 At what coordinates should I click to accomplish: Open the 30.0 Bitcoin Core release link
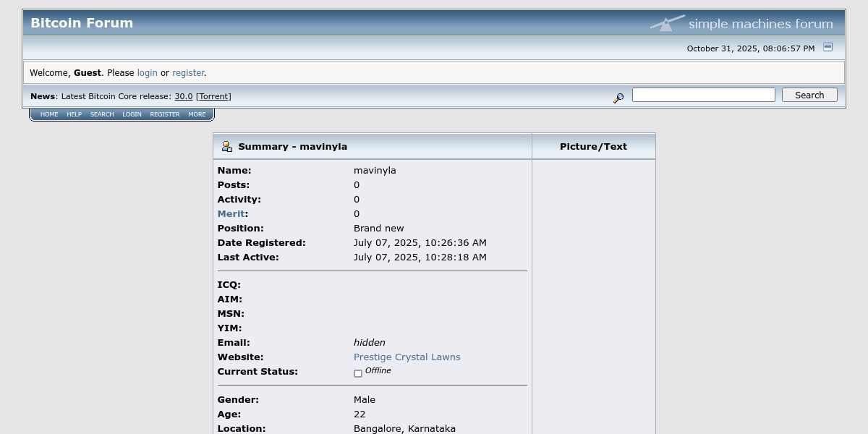click(x=184, y=96)
